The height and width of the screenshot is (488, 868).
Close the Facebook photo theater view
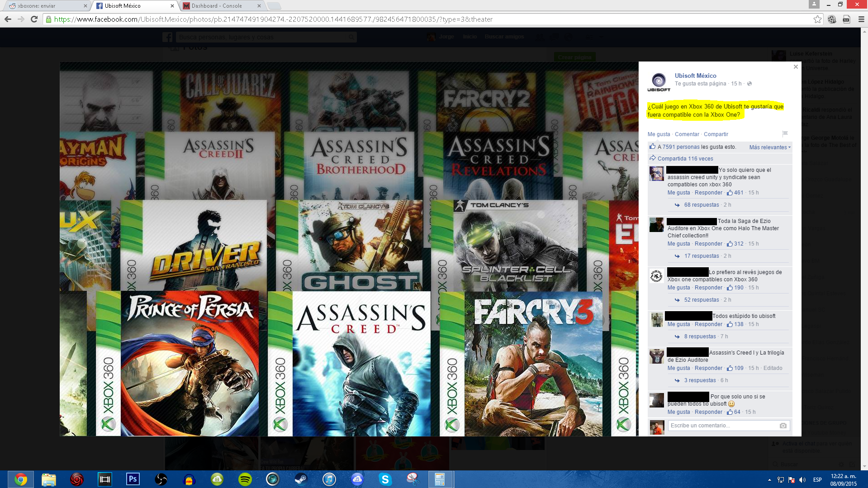click(x=796, y=67)
